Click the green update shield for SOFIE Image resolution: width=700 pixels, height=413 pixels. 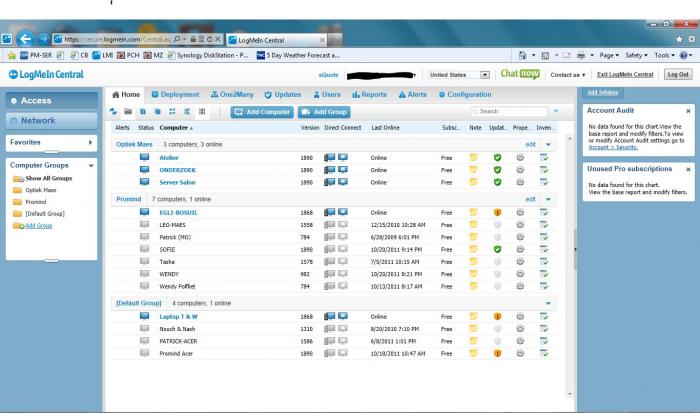[497, 250]
